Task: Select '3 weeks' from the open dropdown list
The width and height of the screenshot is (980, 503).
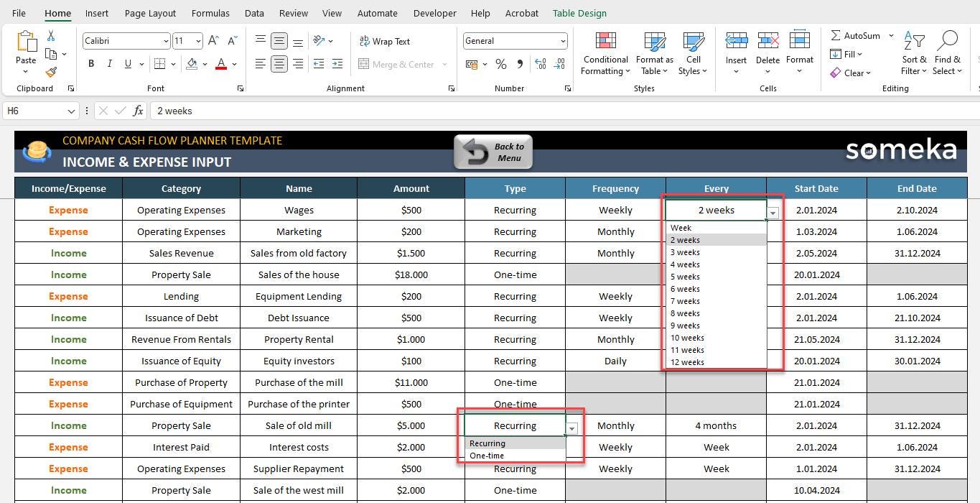Action: pos(684,251)
